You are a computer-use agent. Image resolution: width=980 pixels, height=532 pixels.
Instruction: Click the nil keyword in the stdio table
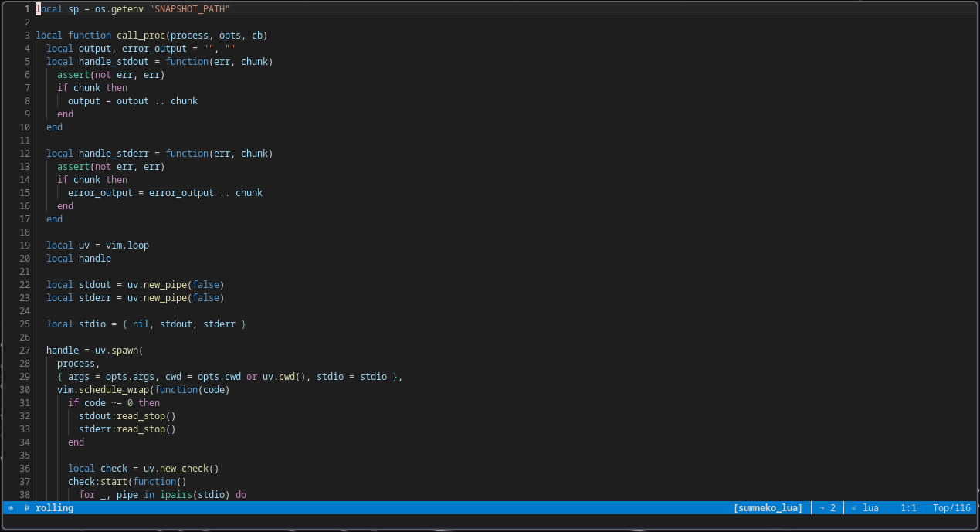click(141, 324)
